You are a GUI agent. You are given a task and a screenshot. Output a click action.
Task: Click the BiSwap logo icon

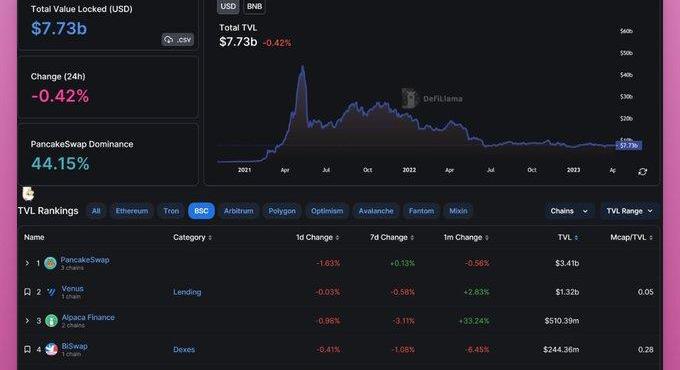[51, 349]
